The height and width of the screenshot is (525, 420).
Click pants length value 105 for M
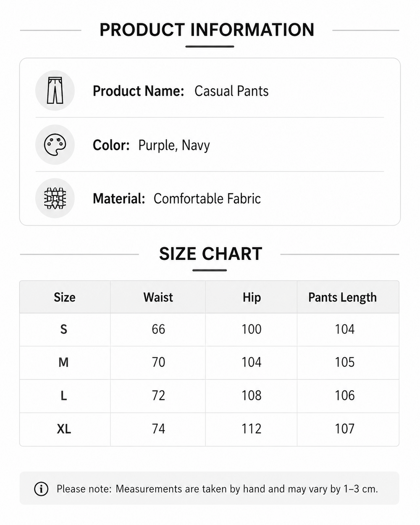pos(345,362)
